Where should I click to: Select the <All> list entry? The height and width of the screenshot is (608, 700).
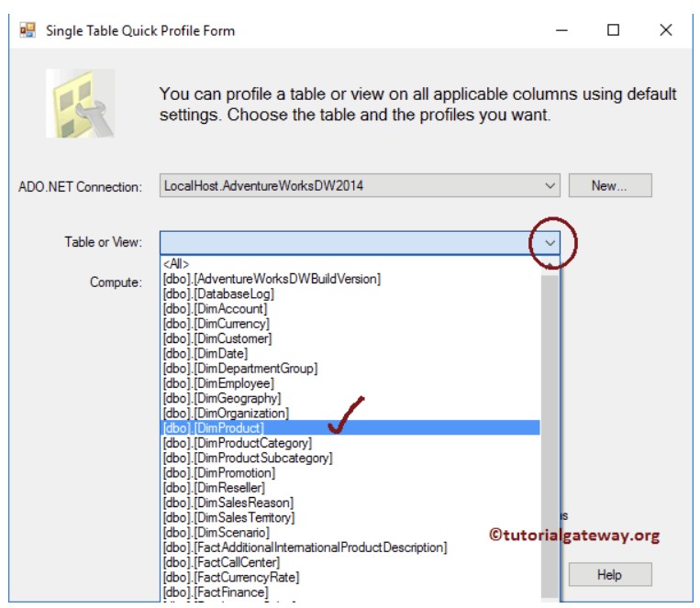tap(350, 264)
